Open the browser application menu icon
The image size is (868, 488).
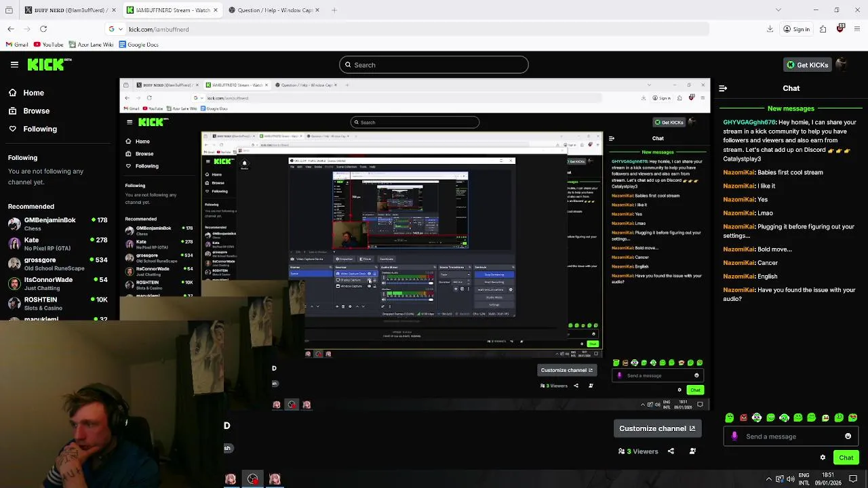click(x=857, y=29)
